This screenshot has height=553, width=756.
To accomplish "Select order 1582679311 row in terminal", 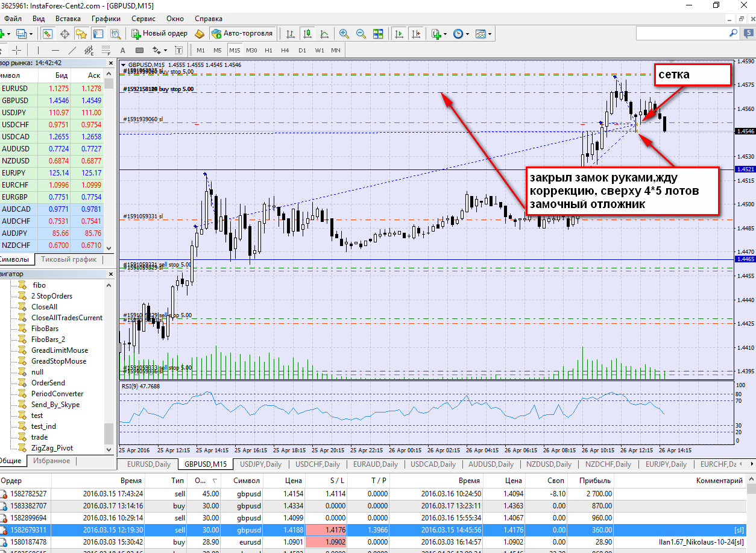I will click(374, 530).
